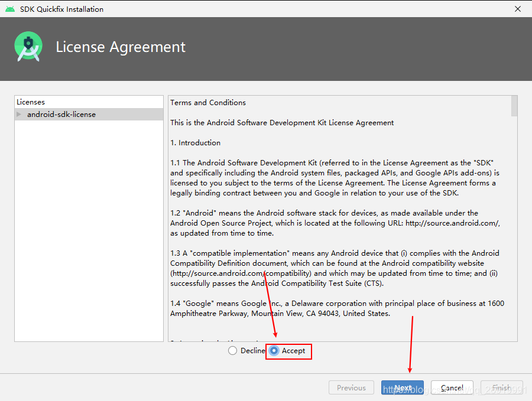Image resolution: width=532 pixels, height=401 pixels.
Task: Click the '1.4 "Google" means Google Inc.' paragraph
Action: click(x=338, y=308)
